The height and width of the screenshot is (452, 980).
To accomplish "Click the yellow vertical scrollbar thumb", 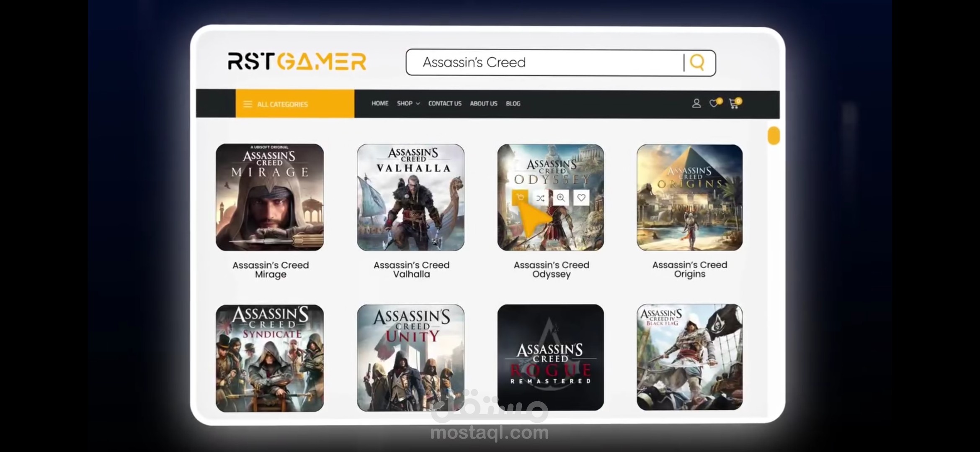I will click(774, 136).
